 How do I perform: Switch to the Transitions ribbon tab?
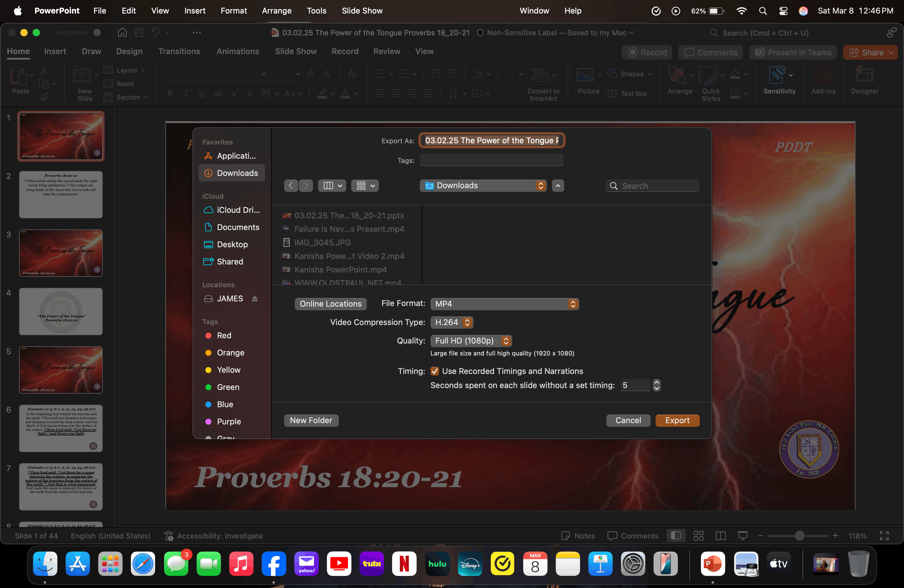pos(179,51)
